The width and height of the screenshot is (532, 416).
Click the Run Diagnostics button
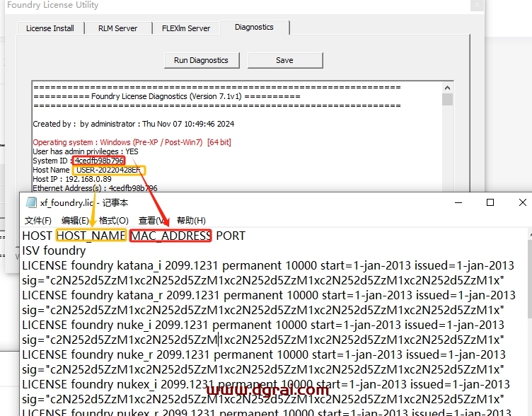tap(202, 60)
